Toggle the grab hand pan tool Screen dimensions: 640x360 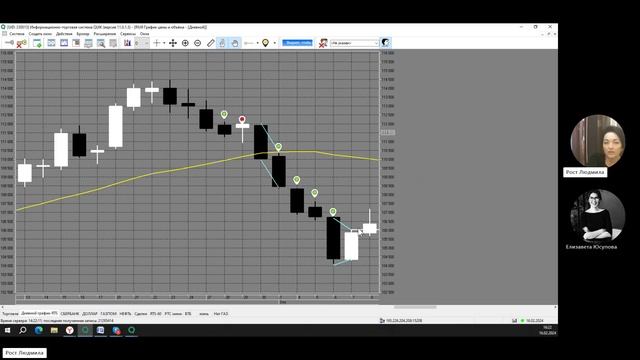pos(235,43)
